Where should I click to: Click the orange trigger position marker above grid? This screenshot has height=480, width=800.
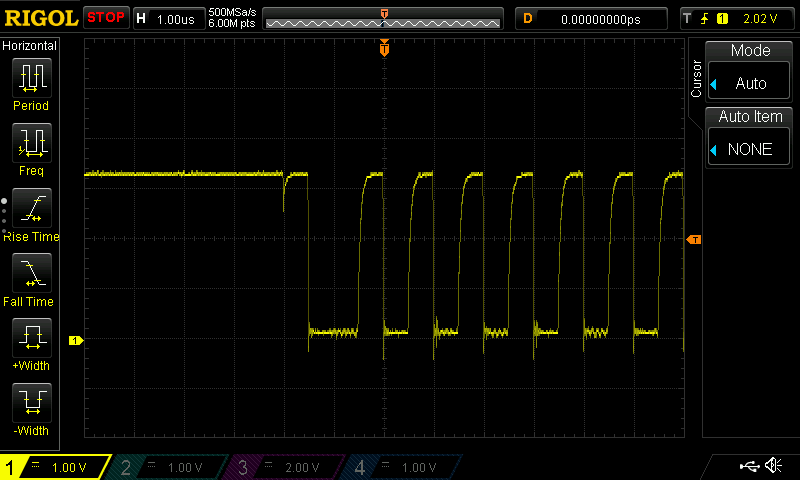pyautogui.click(x=384, y=48)
